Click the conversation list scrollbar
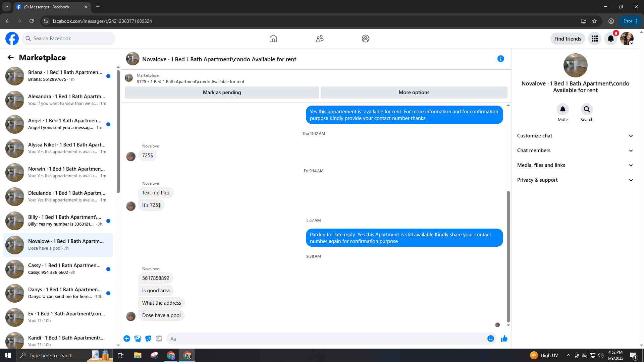 coord(118,131)
